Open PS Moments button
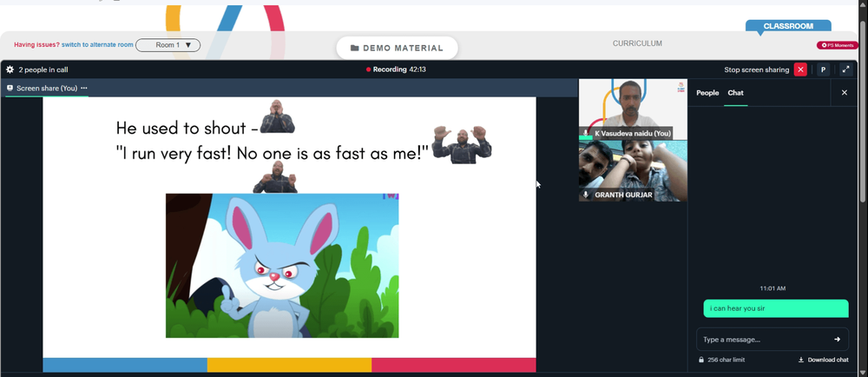Screen dimensions: 868x377 click(838, 45)
